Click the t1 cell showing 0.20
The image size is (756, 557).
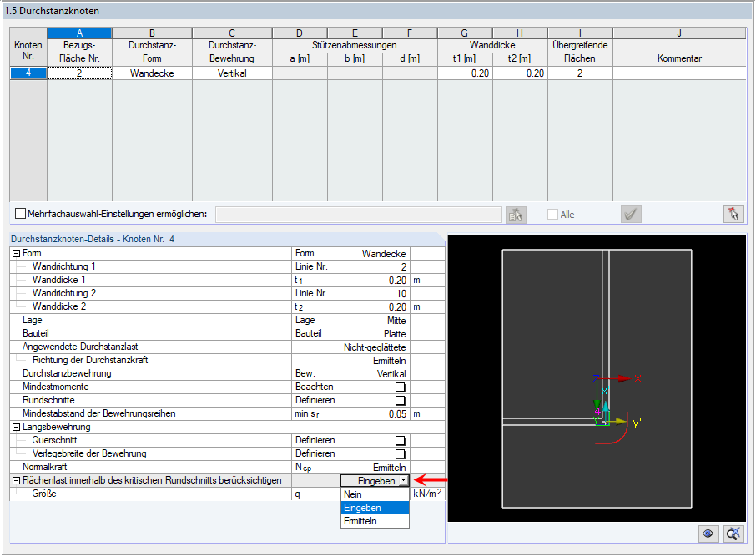point(465,73)
